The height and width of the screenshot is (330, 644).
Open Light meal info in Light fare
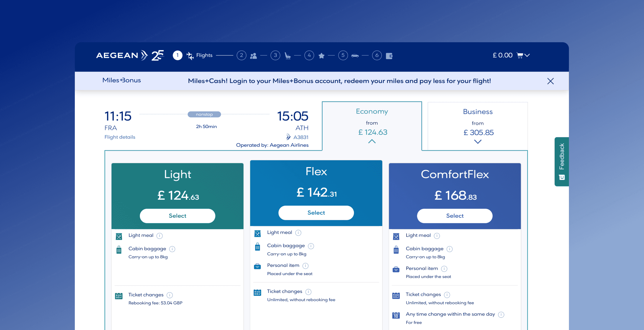159,236
